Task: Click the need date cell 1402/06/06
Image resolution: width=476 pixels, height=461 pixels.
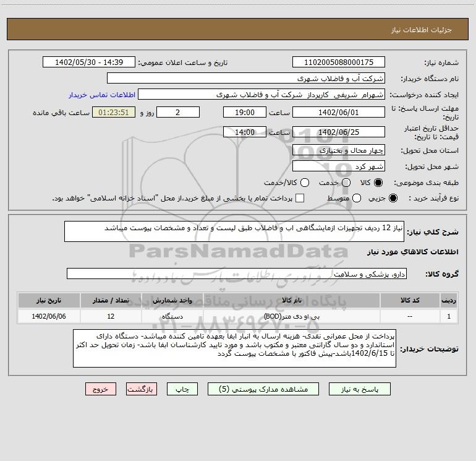Action: point(49,316)
